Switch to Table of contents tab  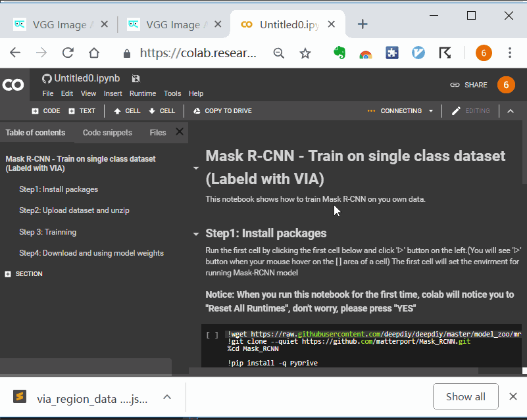click(x=36, y=133)
